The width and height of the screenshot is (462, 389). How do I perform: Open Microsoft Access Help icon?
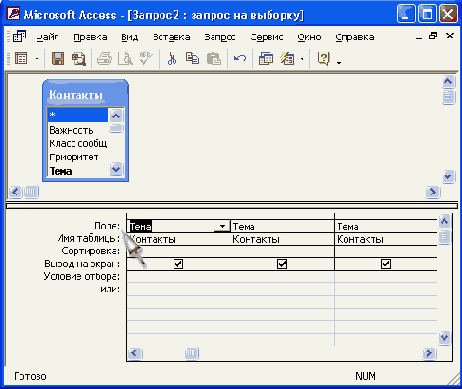(x=323, y=59)
